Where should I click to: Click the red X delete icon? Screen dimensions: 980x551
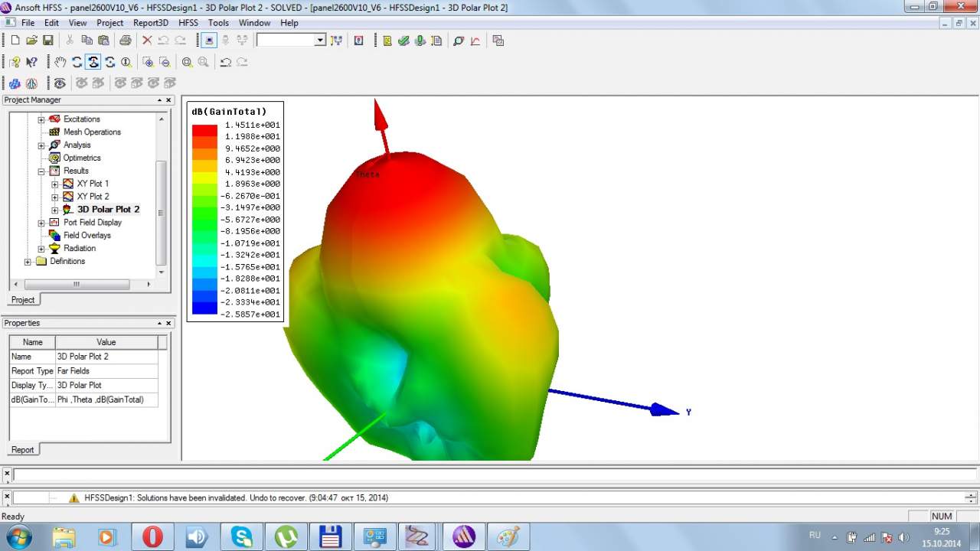click(147, 41)
